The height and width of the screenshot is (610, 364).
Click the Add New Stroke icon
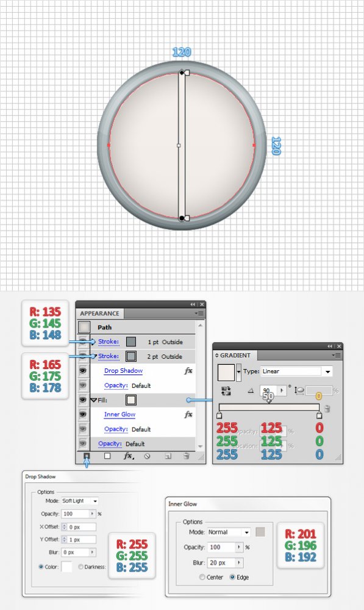tap(87, 456)
